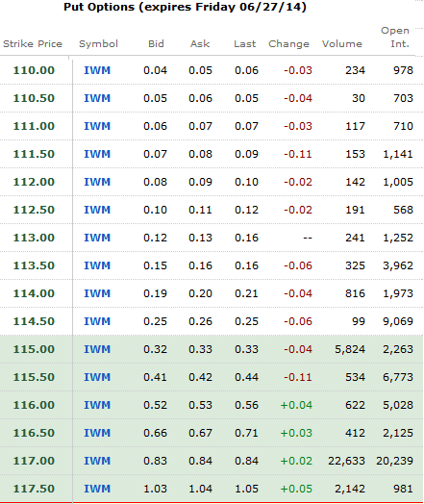Open IWM symbol link in 116.00 row
424x504 pixels.
[x=97, y=405]
